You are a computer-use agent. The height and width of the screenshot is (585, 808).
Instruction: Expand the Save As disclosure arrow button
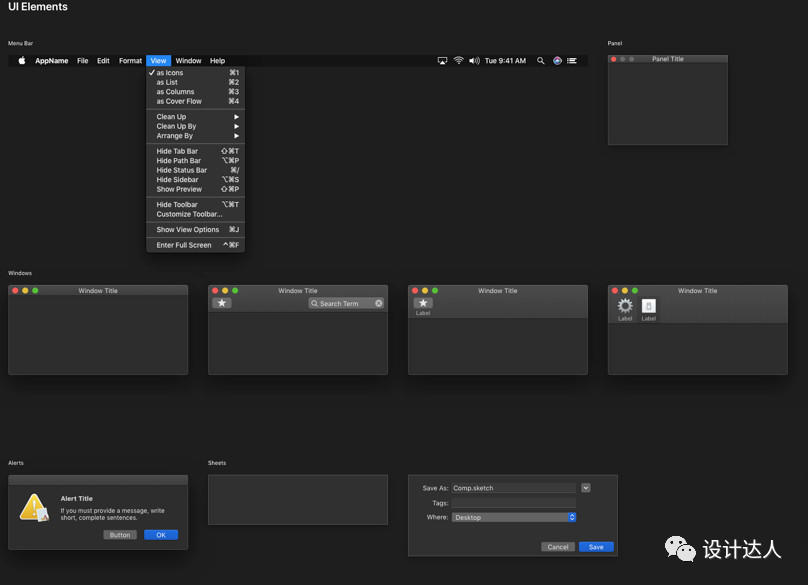click(586, 488)
